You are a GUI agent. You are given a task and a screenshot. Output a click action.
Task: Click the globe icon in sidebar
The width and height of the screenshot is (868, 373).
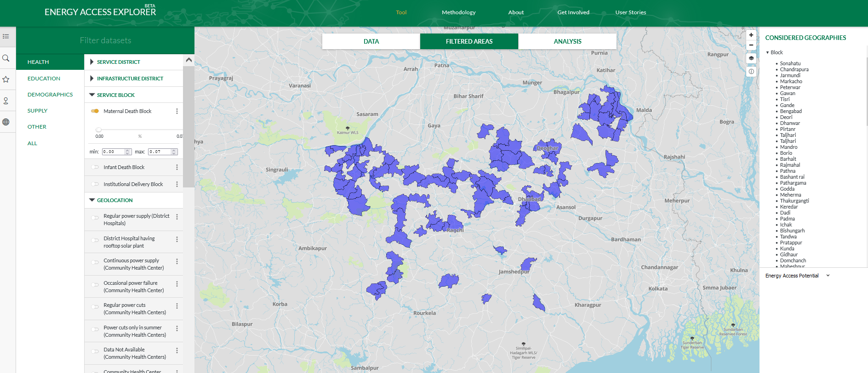point(6,122)
